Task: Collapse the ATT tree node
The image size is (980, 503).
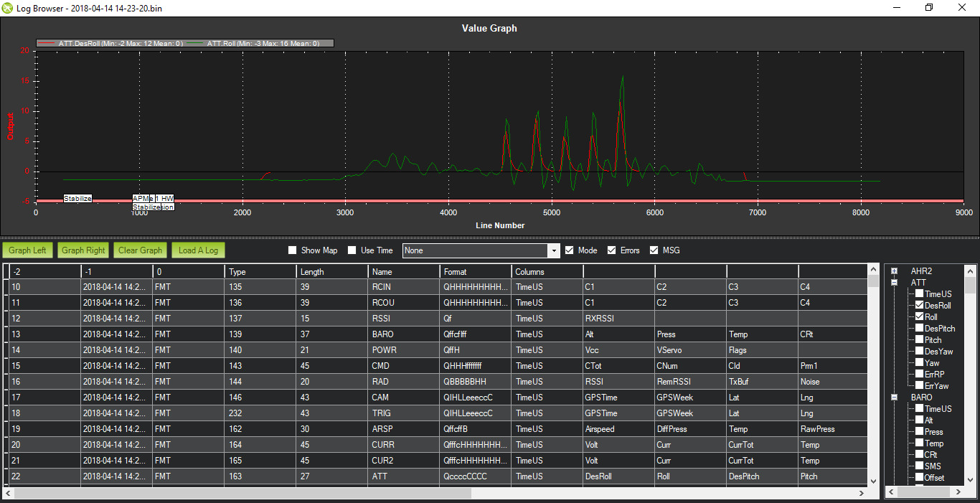Action: [x=894, y=283]
